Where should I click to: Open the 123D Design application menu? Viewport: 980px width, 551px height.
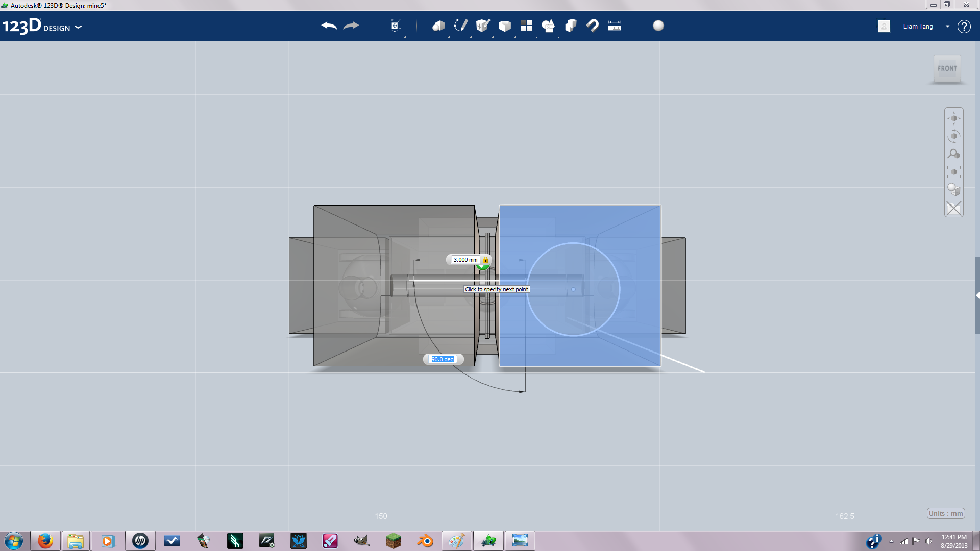pos(42,27)
